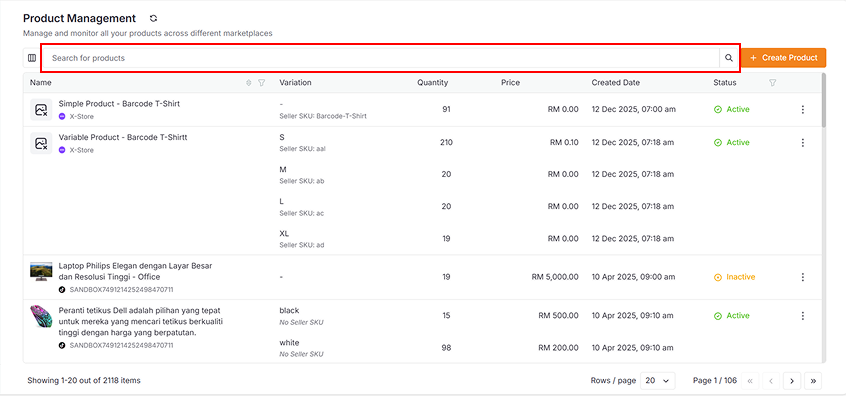Image resolution: width=846 pixels, height=396 pixels.
Task: Click the 12 Dec 2025, 07:00 am date
Action: [633, 109]
